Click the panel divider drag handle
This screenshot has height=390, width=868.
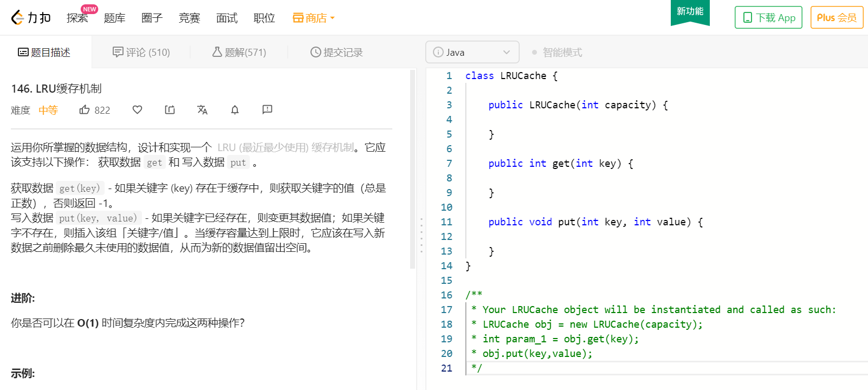422,235
